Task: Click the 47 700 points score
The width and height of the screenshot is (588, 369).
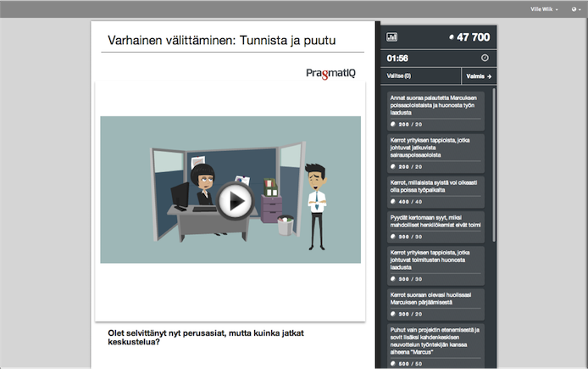Action: (473, 37)
